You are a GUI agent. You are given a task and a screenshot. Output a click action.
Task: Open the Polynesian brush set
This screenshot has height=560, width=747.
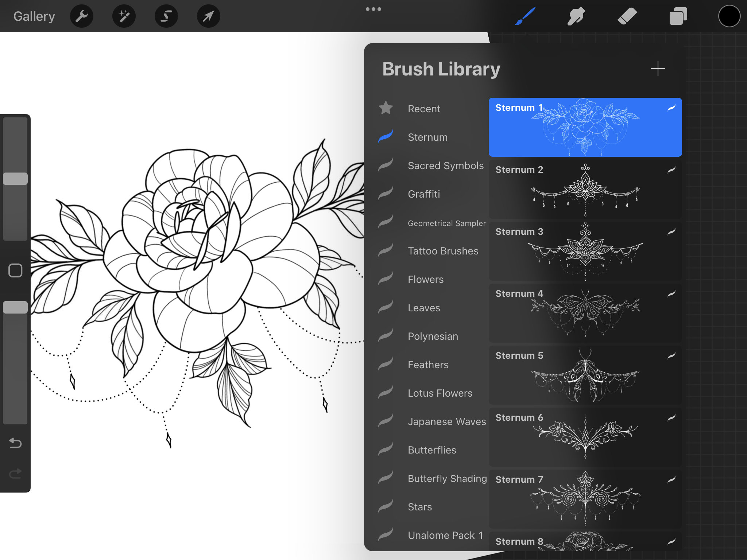click(433, 336)
